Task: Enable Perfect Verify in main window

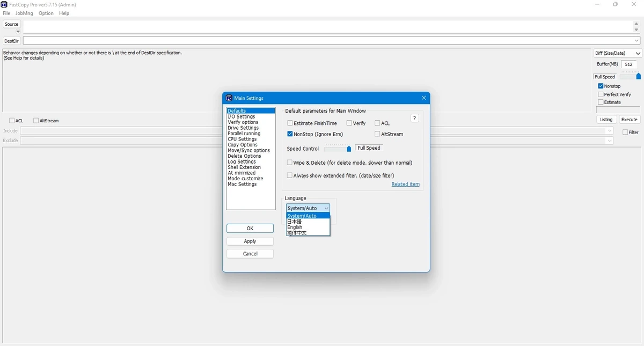Action: click(601, 94)
